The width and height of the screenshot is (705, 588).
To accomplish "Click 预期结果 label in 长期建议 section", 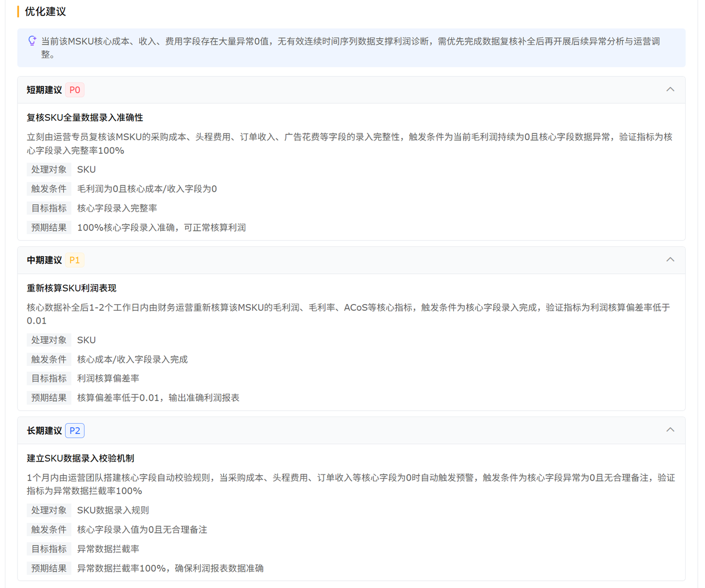I will pos(49,568).
